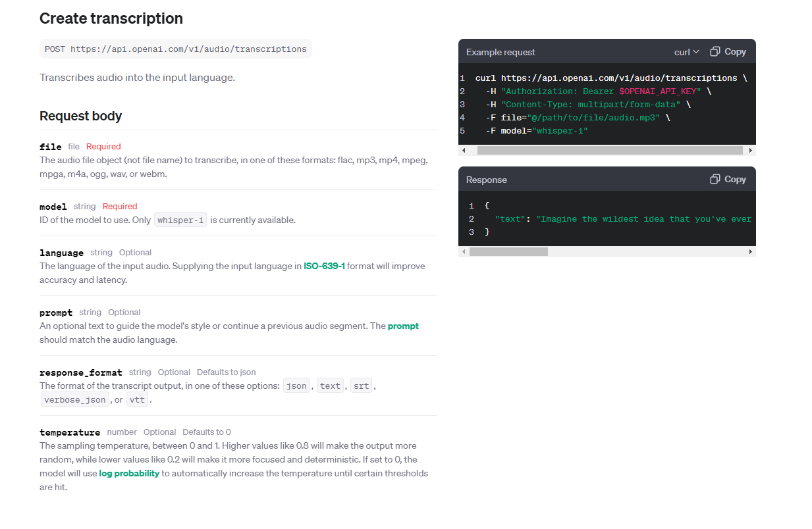Click the curl command line in code
The width and height of the screenshot is (812, 529).
point(611,78)
